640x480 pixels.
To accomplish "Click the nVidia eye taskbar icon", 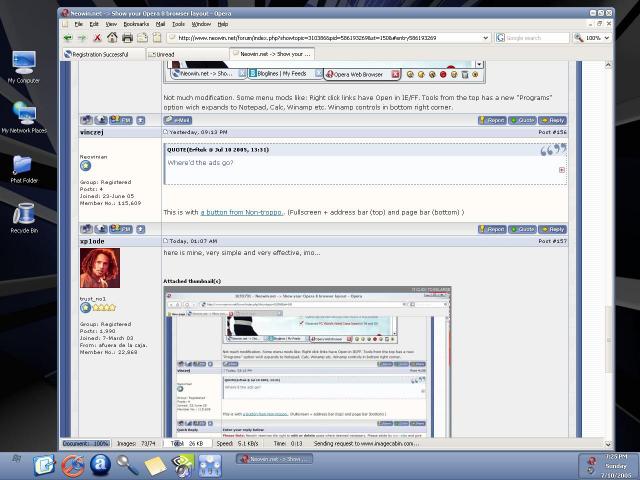I will (182, 466).
